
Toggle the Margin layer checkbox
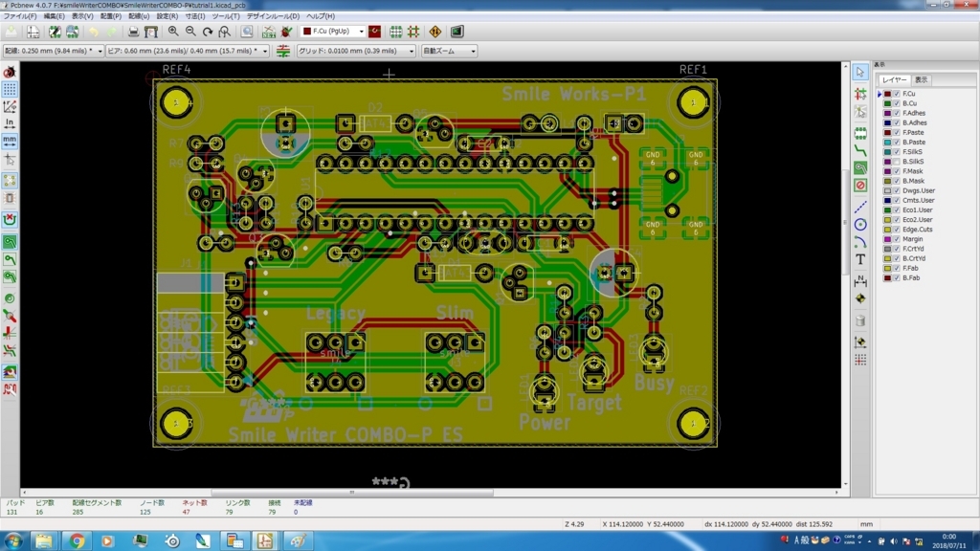point(897,239)
